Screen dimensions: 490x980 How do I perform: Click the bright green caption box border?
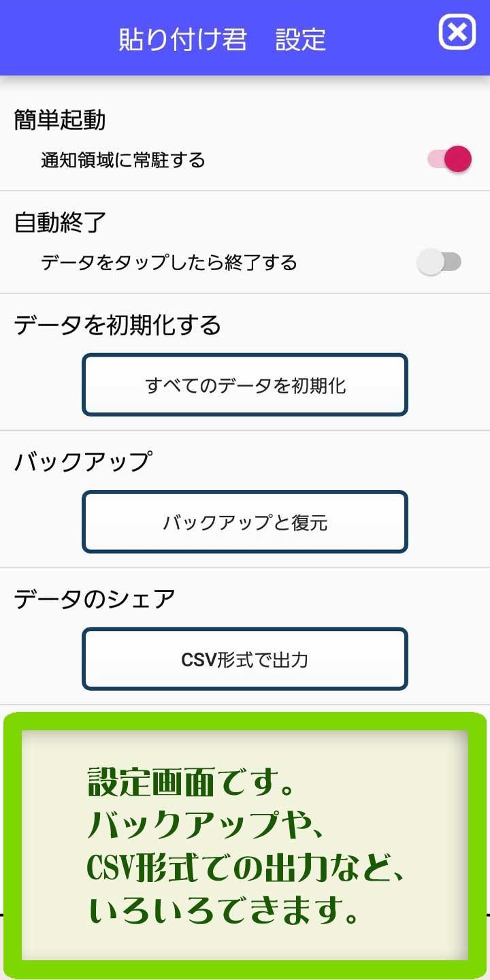point(12,844)
